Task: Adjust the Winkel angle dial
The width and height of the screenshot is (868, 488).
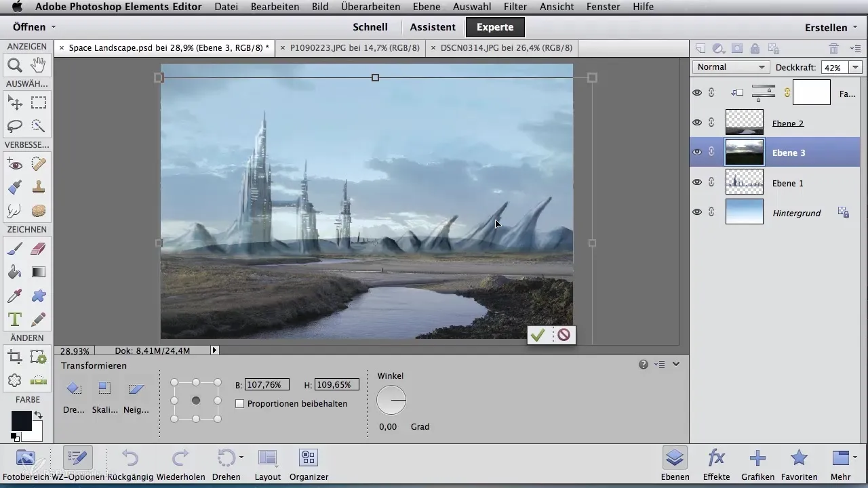Action: pyautogui.click(x=391, y=401)
